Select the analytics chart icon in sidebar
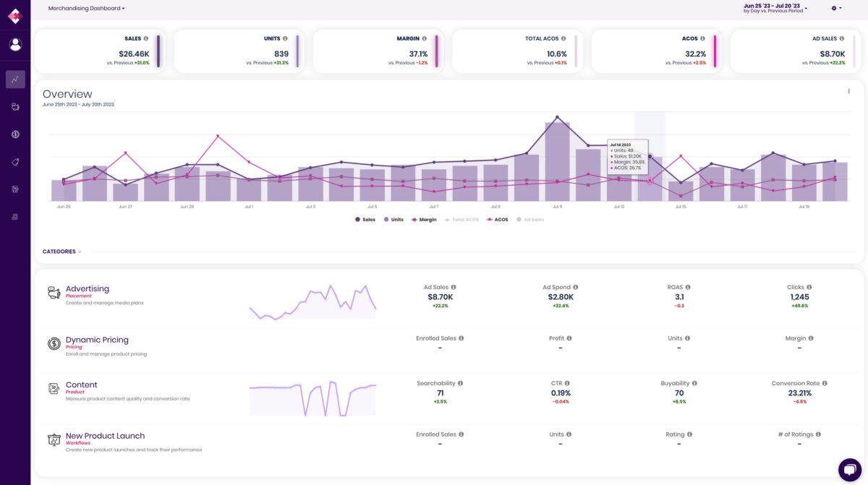The image size is (868, 485). coord(15,78)
